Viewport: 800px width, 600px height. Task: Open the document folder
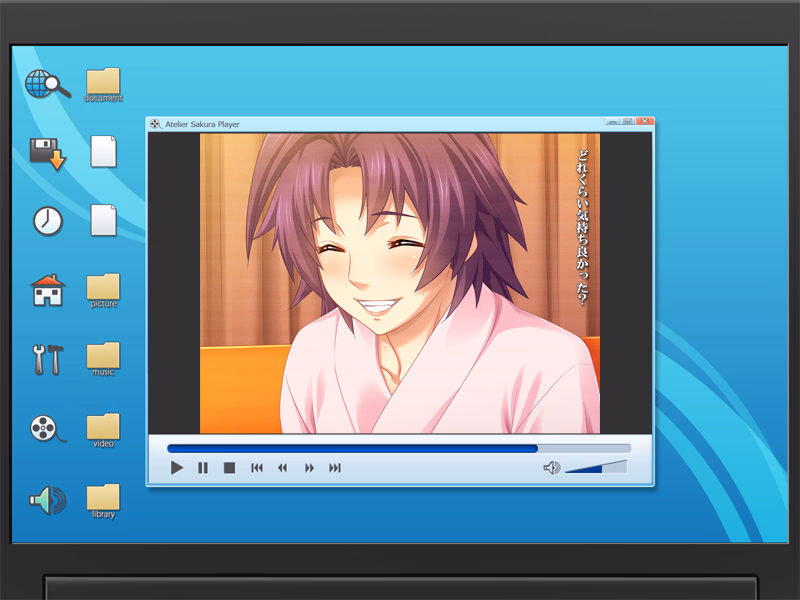click(103, 82)
